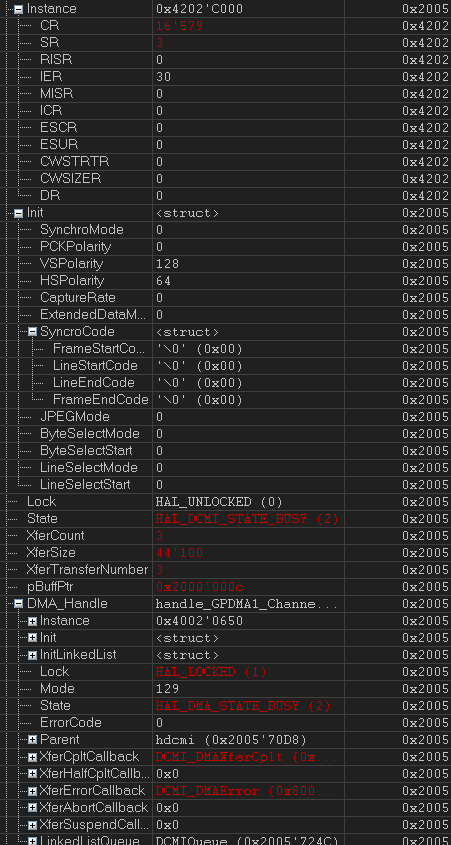Screen dimensions: 451x845
Task: Select the ErrorCode row
Action: point(225,723)
